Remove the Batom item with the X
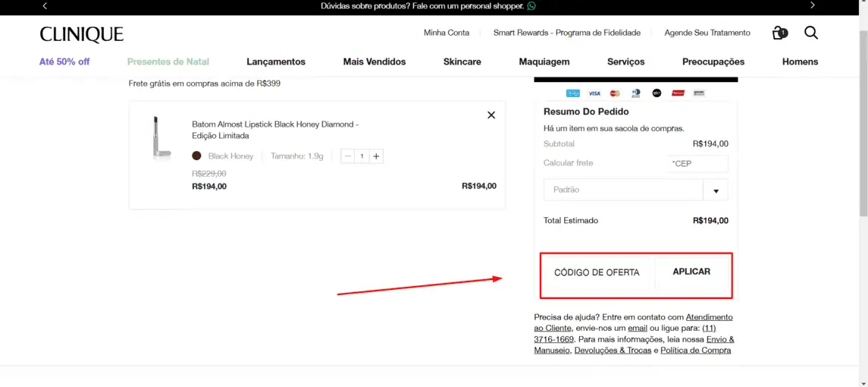Screen dimensions: 868x387 [491, 115]
